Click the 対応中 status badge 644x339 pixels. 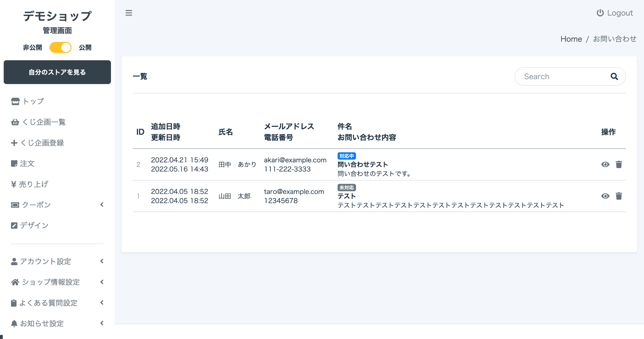347,156
